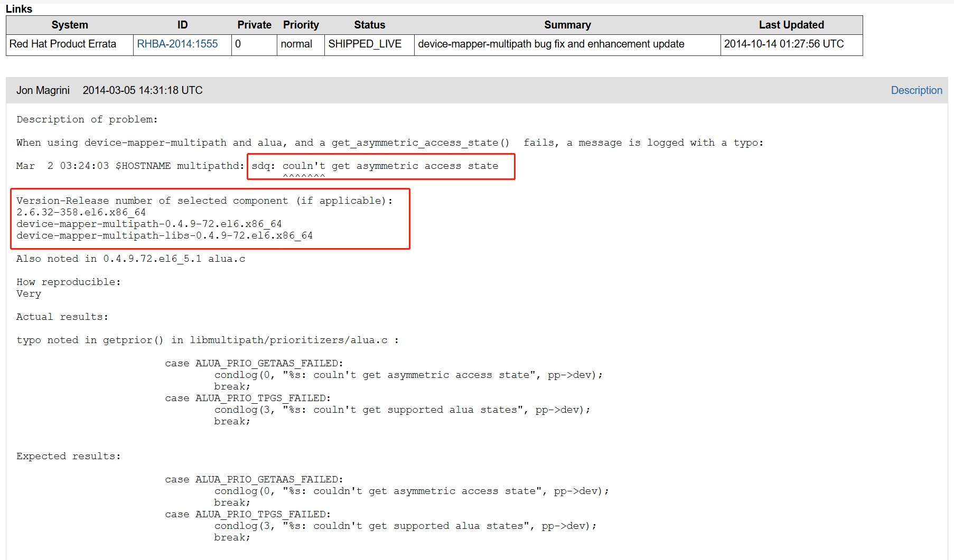The width and height of the screenshot is (954, 560).
Task: Click the 'device-mapper-multipath-0.4.9-72.el6.x86_64' package line
Action: 149,224
